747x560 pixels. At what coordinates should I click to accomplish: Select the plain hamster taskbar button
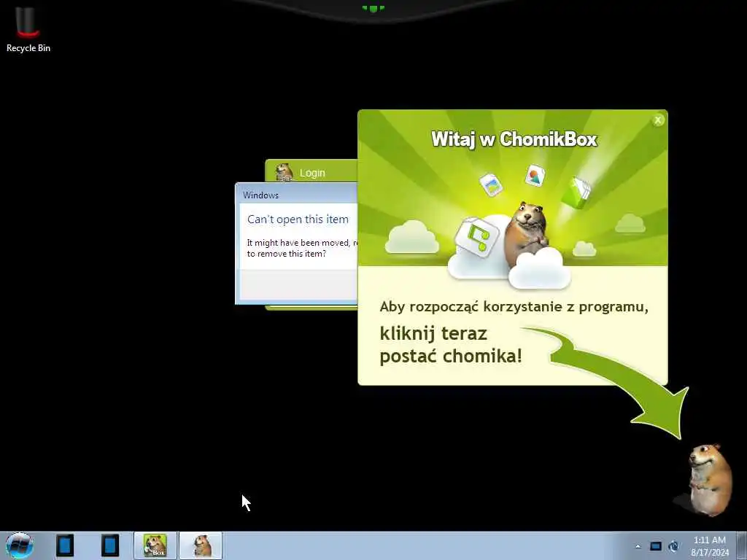[x=201, y=545]
